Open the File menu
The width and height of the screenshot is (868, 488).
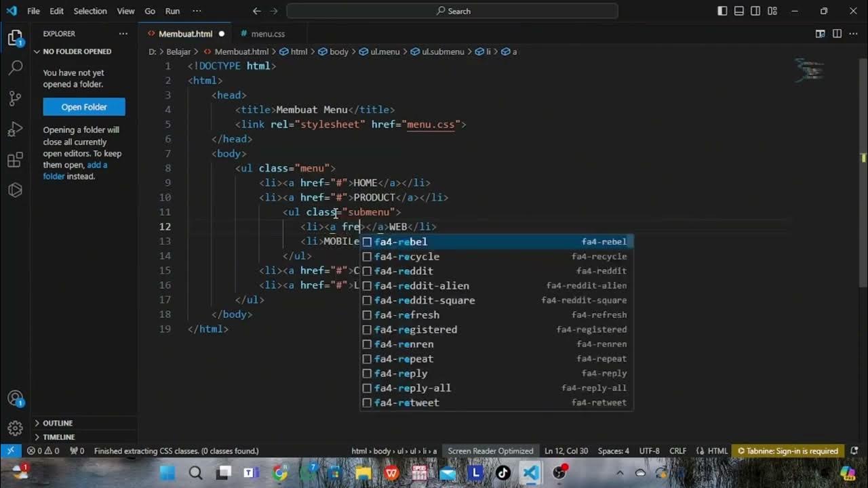(x=33, y=11)
